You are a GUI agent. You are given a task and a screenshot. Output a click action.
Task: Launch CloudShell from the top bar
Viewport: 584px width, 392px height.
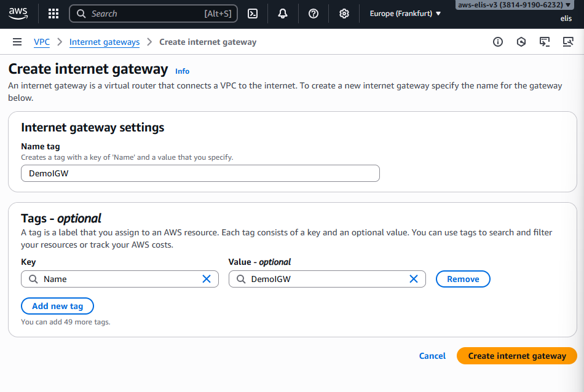click(253, 14)
